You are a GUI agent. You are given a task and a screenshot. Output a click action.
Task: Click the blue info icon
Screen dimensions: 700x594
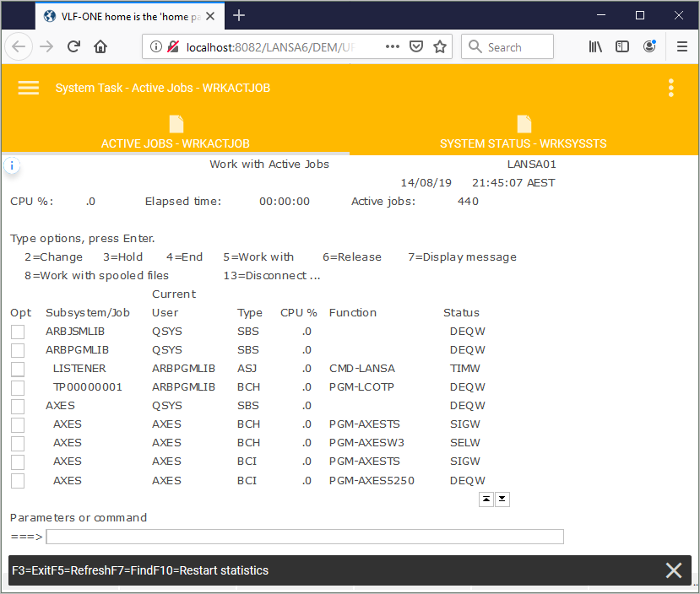point(12,165)
